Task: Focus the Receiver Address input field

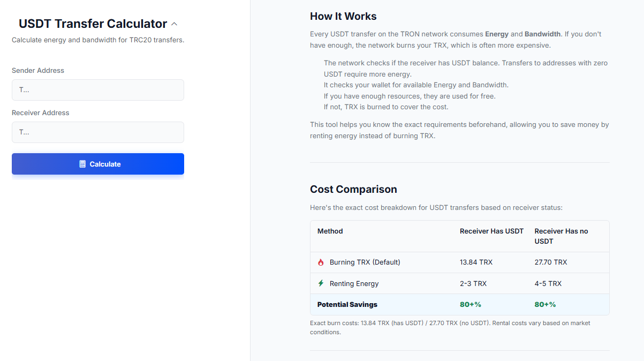Action: 98,132
